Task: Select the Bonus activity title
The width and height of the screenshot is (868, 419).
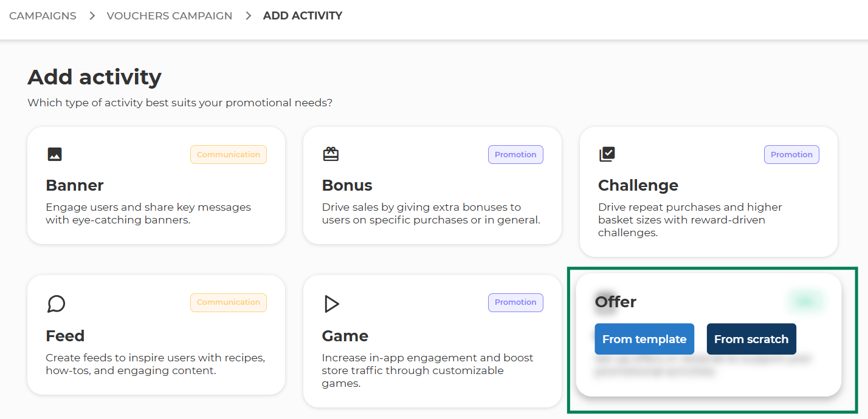Action: point(347,185)
